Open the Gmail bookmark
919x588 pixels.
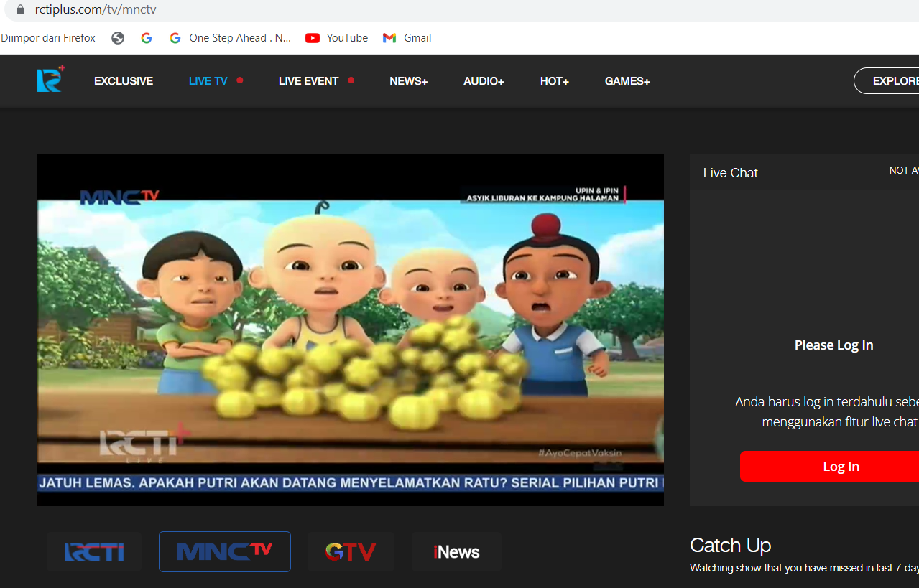(x=407, y=38)
